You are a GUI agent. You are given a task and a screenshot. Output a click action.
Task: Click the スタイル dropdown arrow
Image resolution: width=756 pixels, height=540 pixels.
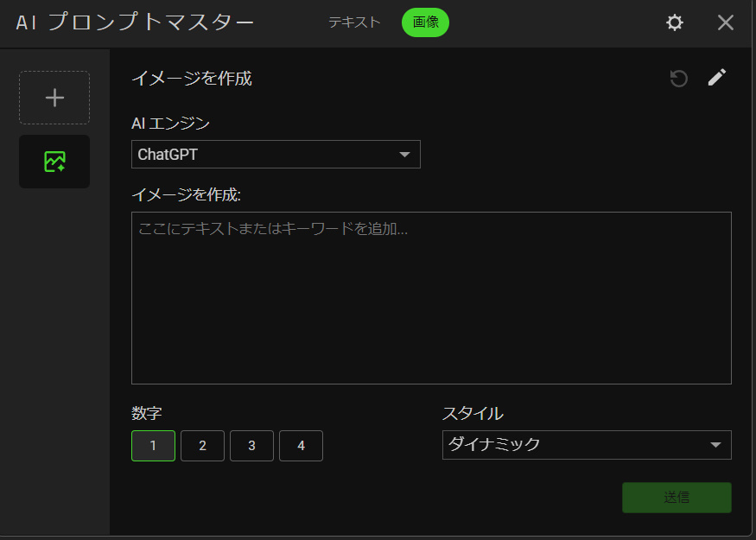tap(715, 445)
